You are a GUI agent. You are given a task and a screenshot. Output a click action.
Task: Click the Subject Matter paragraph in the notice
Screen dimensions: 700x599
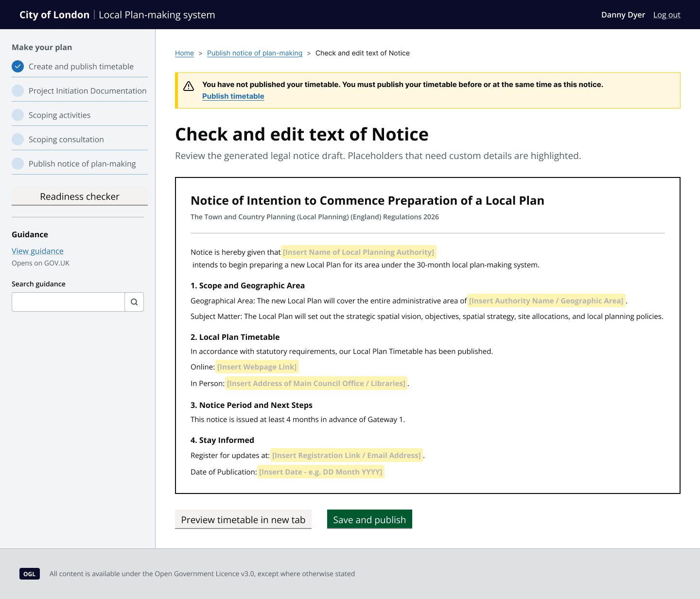[427, 316]
